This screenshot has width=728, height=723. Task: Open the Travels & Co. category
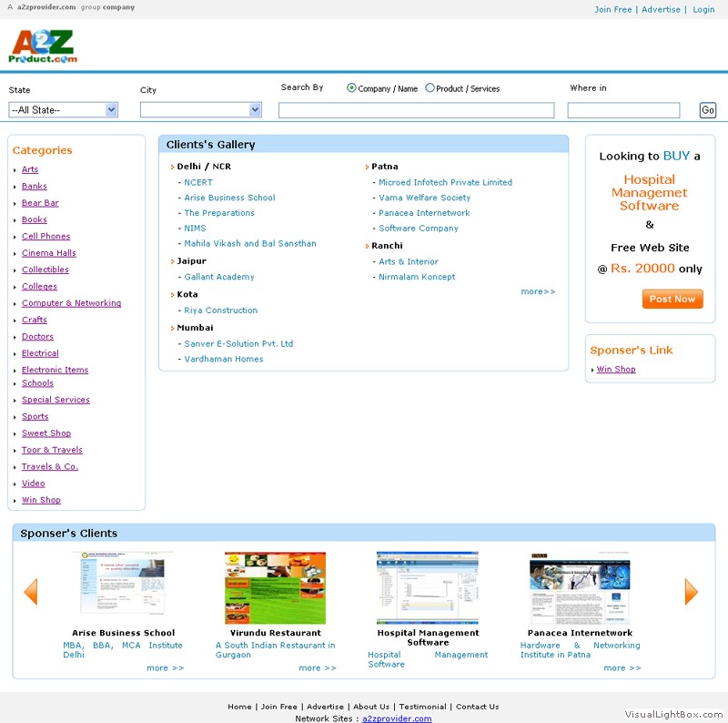click(x=50, y=467)
